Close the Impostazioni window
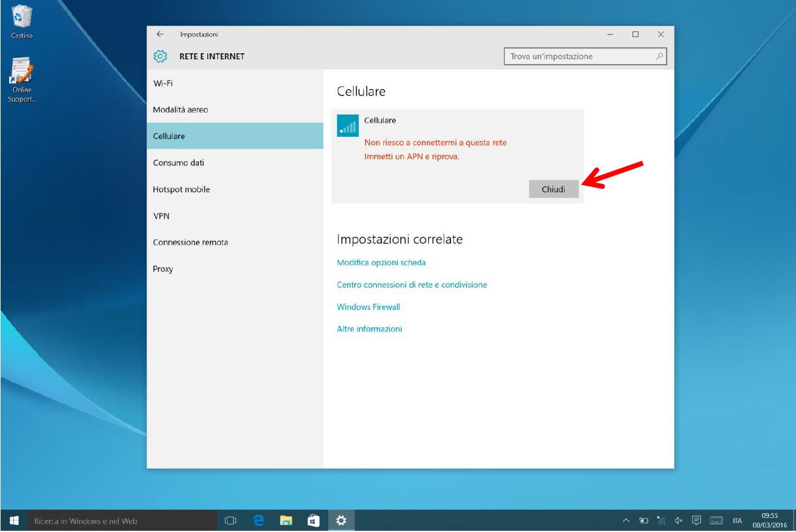 [661, 35]
